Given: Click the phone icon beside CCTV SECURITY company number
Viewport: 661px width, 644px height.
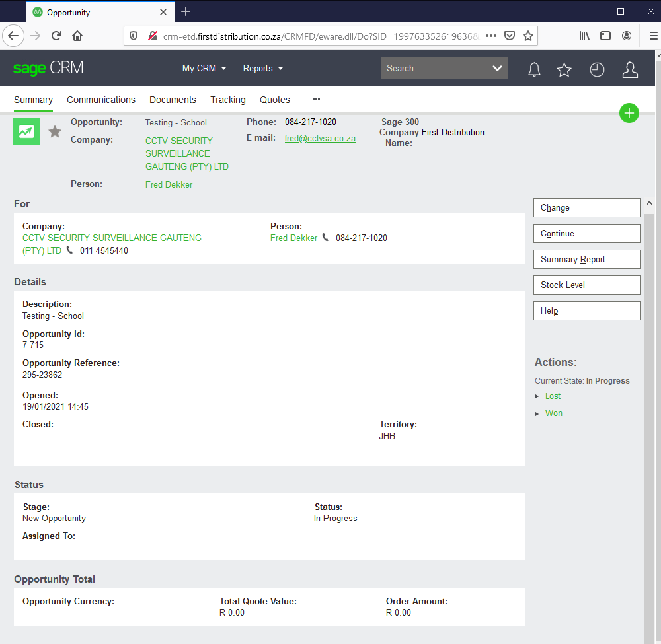Looking at the screenshot, I should (x=69, y=250).
